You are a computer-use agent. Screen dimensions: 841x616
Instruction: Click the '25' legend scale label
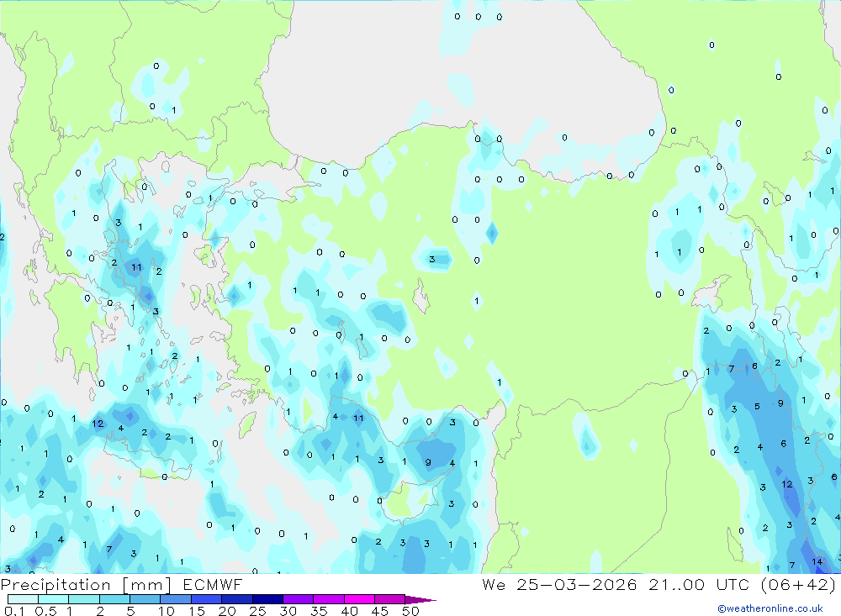[257, 611]
